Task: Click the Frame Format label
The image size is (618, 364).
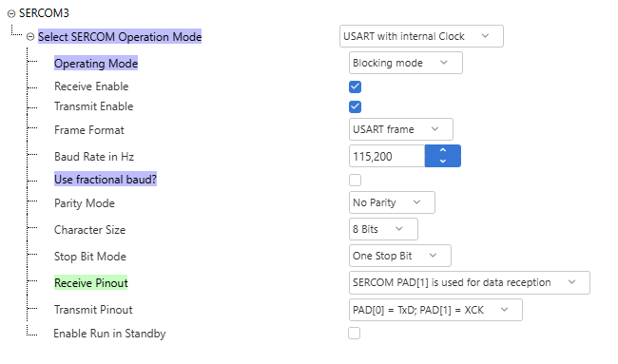Action: 89,130
